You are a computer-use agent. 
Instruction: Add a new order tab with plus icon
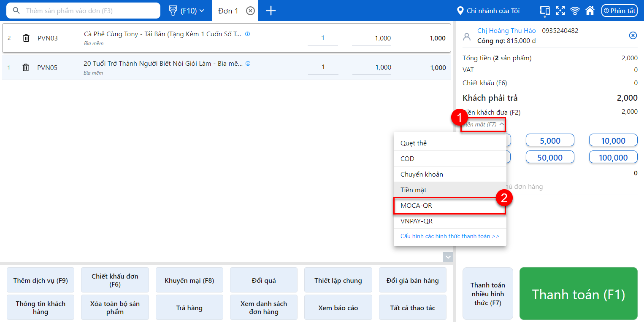point(271,11)
